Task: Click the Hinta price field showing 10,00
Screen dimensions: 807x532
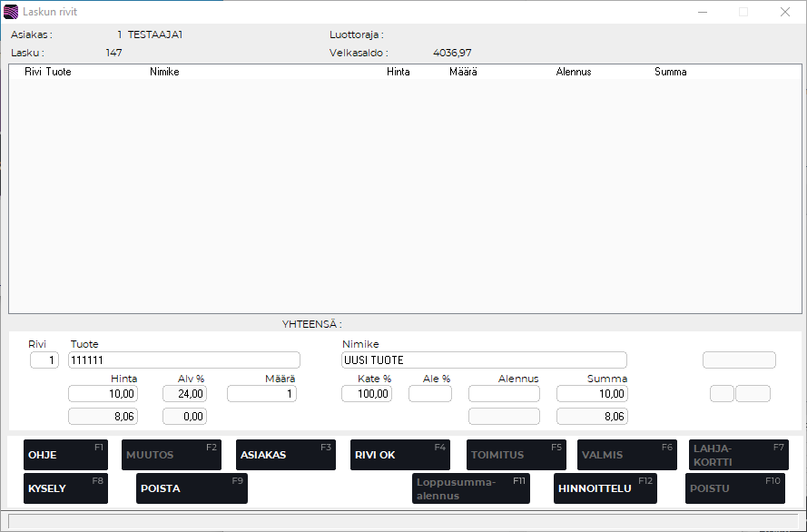Action: (x=103, y=394)
